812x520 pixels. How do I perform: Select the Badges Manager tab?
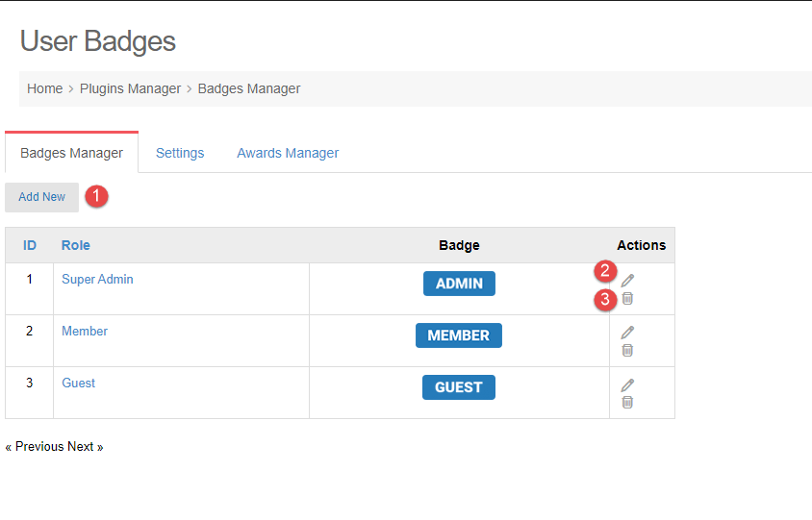tap(71, 153)
